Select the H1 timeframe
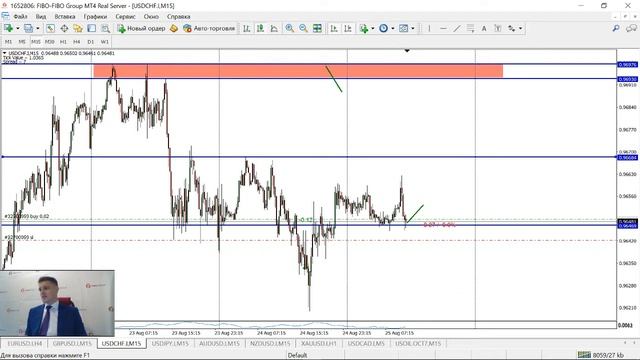The width and height of the screenshot is (640, 360). point(63,42)
